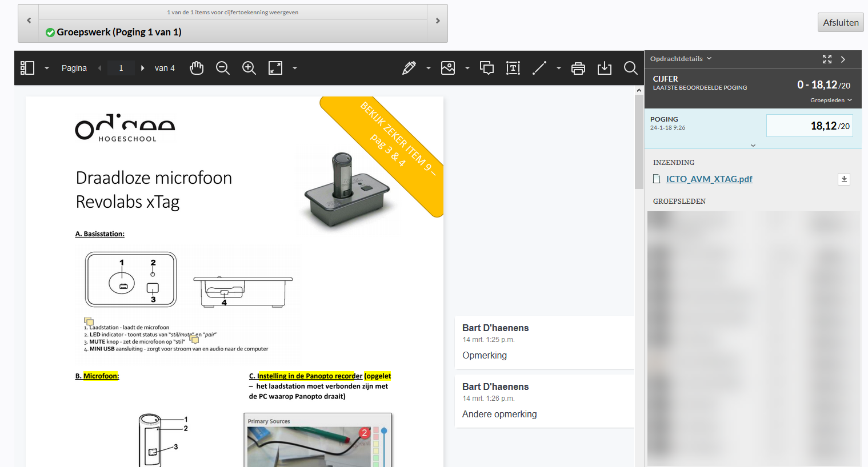
Task: Zoom out with the minus magnifier
Action: point(223,68)
